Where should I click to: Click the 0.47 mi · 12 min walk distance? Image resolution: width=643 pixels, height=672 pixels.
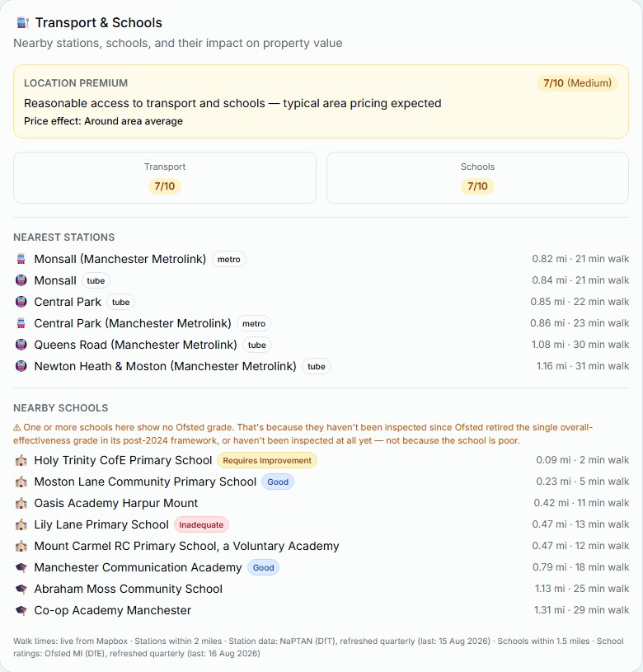click(580, 546)
